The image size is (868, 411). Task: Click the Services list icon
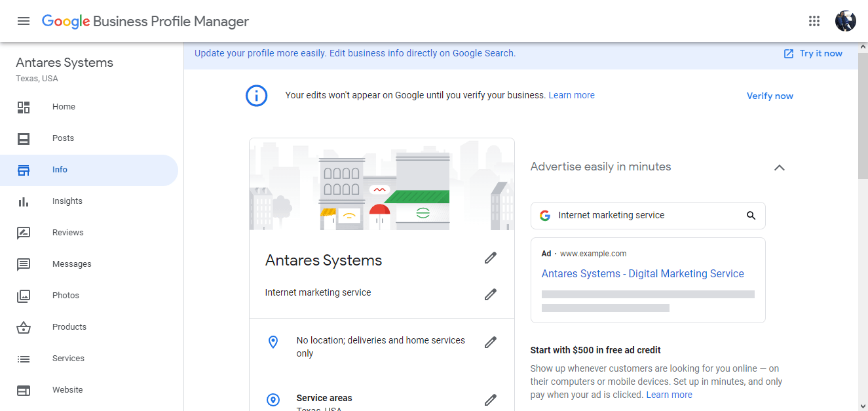pyautogui.click(x=24, y=359)
